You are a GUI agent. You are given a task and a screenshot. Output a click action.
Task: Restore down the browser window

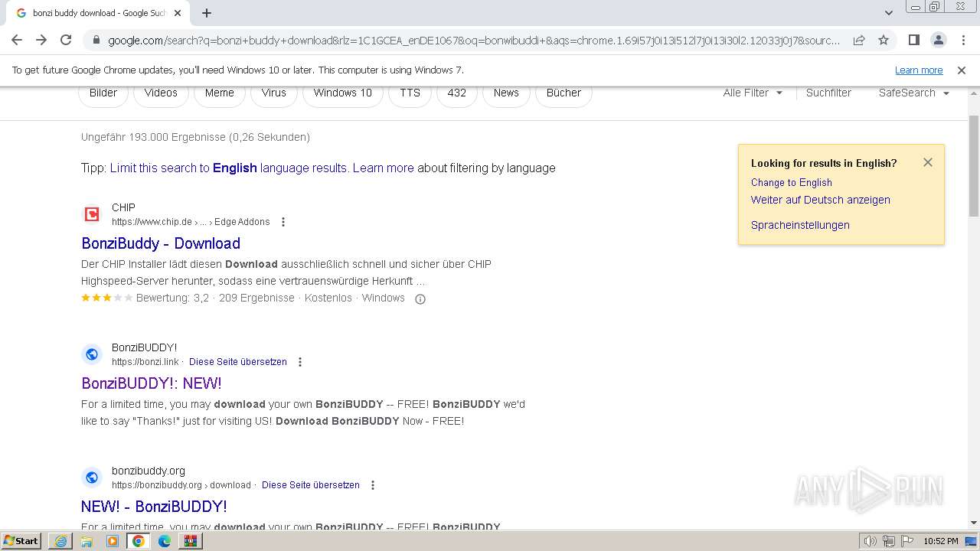coord(935,7)
